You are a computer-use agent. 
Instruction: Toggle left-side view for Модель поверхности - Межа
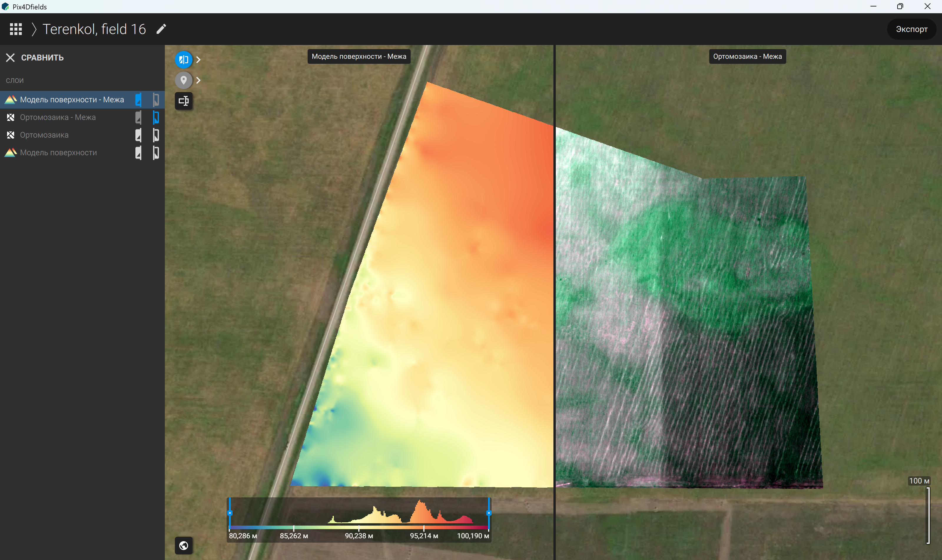click(x=138, y=100)
